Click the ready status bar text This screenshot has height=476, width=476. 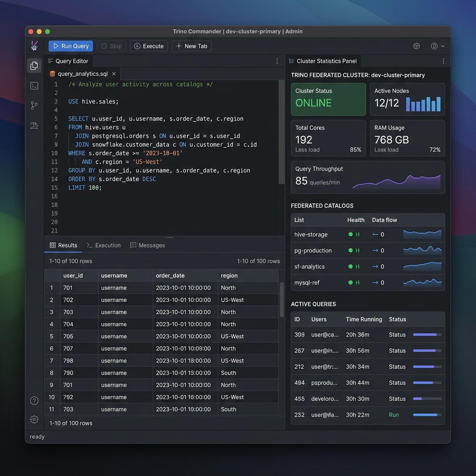pyautogui.click(x=37, y=437)
